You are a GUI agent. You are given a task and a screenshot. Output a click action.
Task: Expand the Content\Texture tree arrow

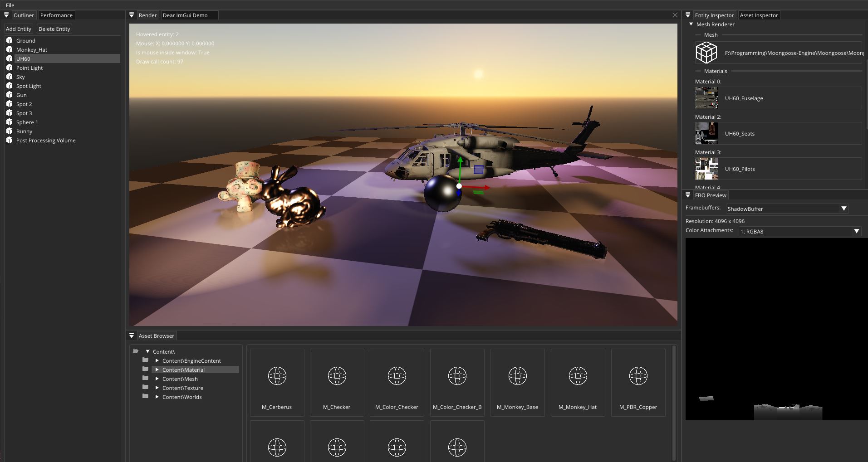click(x=157, y=388)
